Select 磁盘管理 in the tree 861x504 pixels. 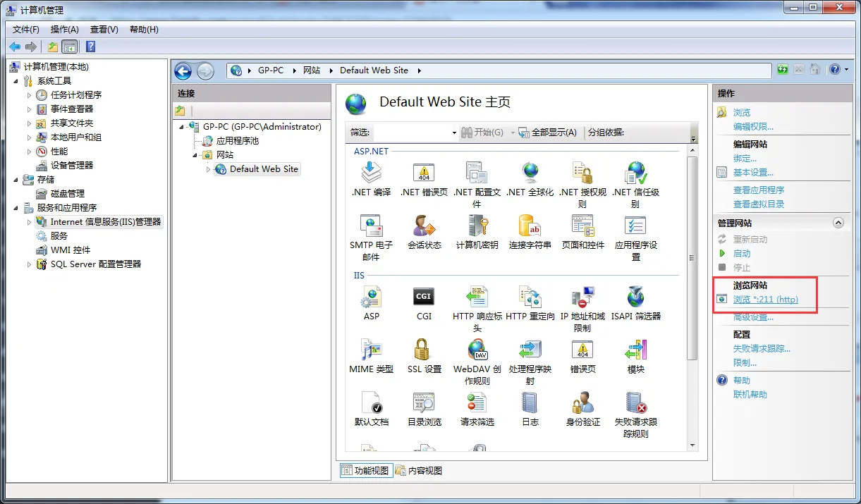(x=68, y=194)
